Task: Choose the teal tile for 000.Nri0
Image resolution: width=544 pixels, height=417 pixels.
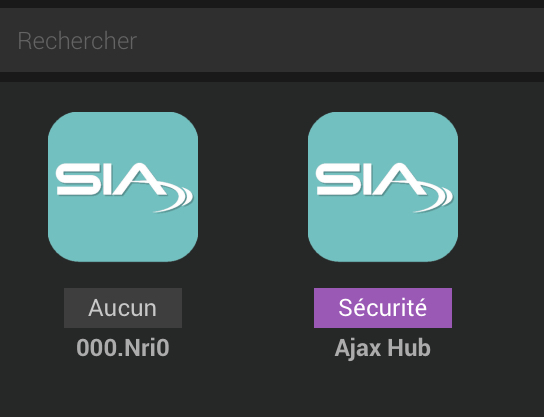Action: [123, 187]
